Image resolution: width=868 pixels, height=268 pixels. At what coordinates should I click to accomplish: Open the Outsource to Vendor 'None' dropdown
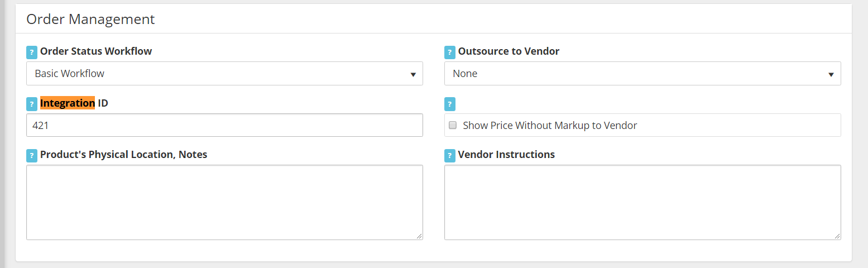642,73
